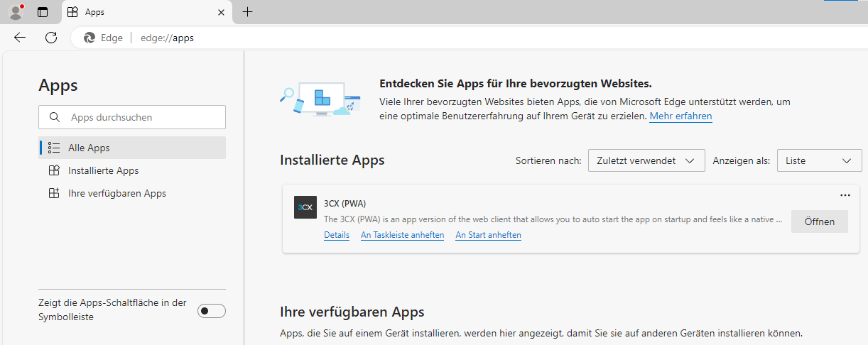Image resolution: width=868 pixels, height=345 pixels.
Task: Click the 3CX app logo icon
Action: coord(305,207)
